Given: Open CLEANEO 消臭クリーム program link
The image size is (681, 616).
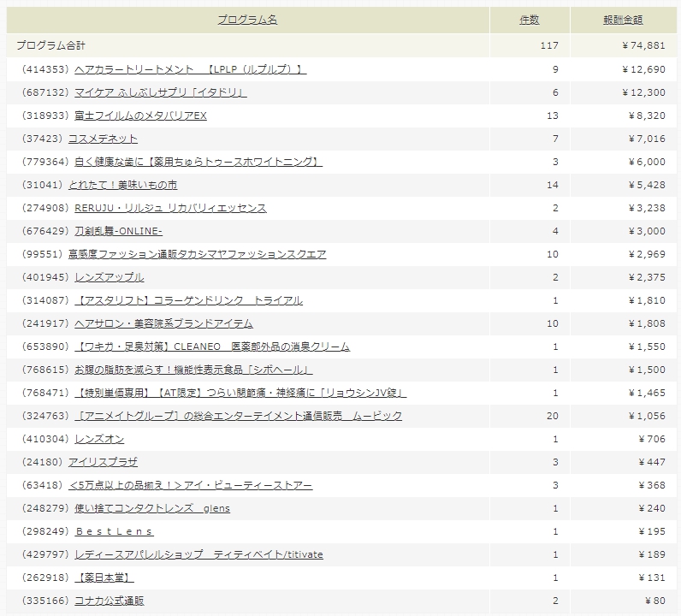Looking at the screenshot, I should 212,346.
